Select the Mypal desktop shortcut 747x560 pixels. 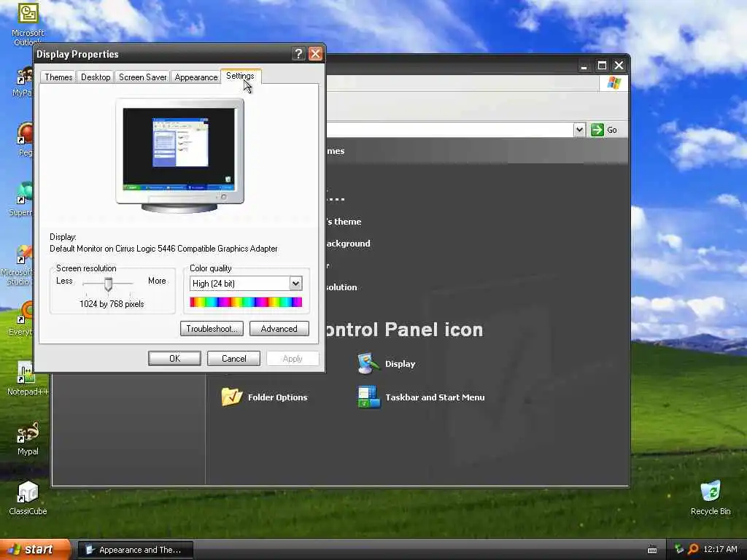[x=28, y=438]
